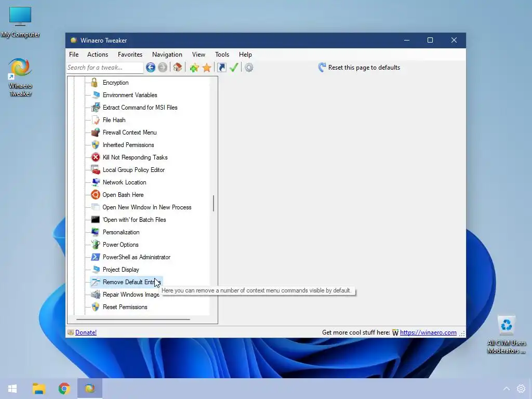Image resolution: width=532 pixels, height=399 pixels.
Task: Click the PowerShell as Administrator icon
Action: pyautogui.click(x=96, y=257)
